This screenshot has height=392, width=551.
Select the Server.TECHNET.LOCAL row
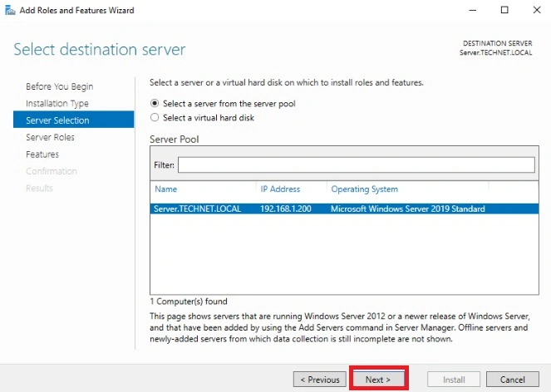[344, 208]
